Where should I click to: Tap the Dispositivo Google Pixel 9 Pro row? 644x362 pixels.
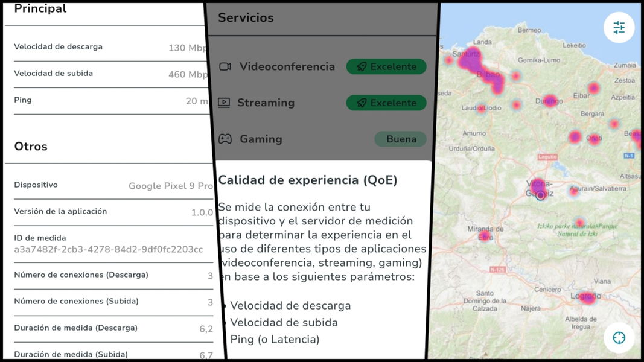point(109,185)
